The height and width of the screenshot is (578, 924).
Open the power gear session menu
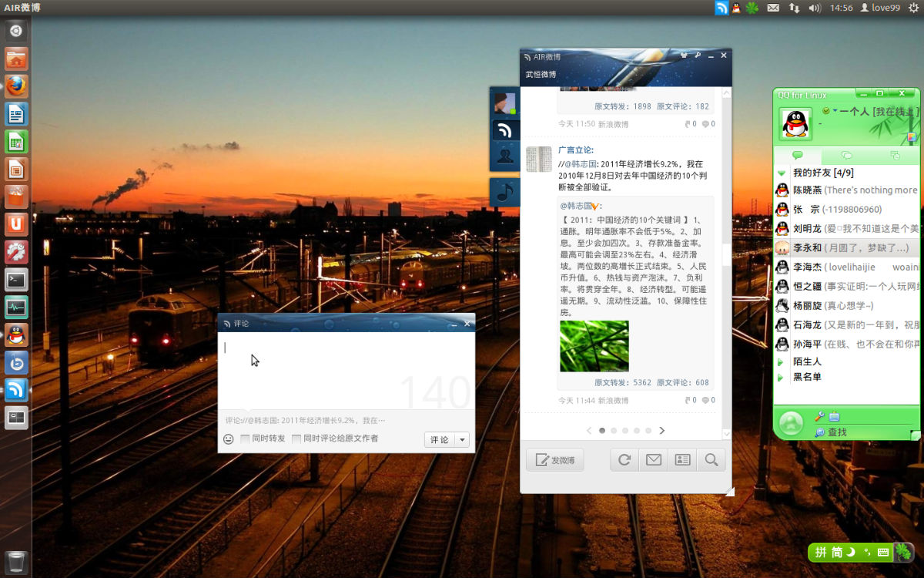pos(913,8)
